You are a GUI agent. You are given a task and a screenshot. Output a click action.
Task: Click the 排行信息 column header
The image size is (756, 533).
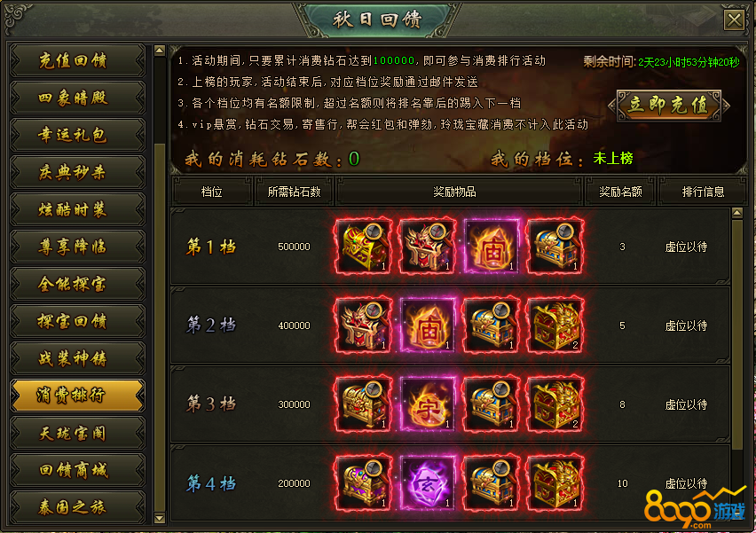tap(703, 192)
